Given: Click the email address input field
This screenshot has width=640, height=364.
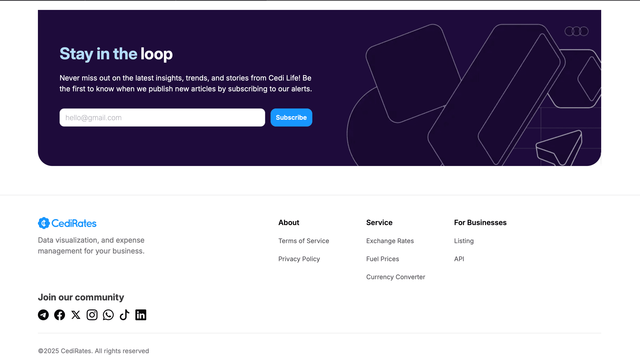Looking at the screenshot, I should tap(162, 117).
